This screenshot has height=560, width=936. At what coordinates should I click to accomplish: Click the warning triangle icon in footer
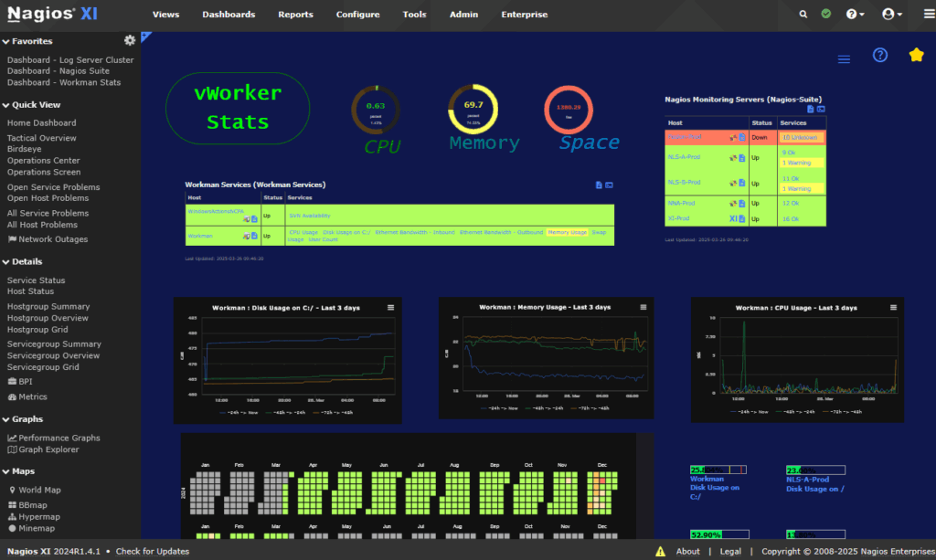[x=660, y=552]
